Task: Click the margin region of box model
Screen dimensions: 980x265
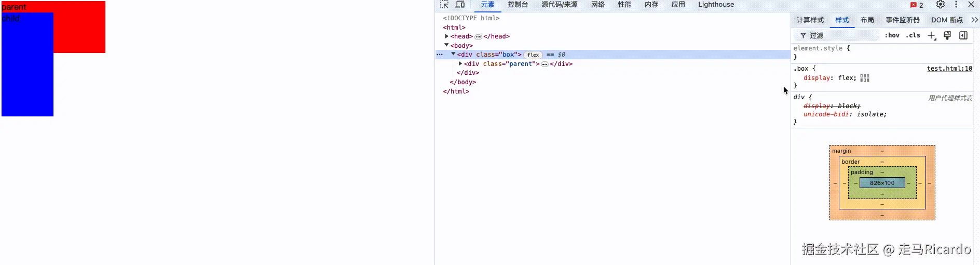Action: click(x=882, y=151)
